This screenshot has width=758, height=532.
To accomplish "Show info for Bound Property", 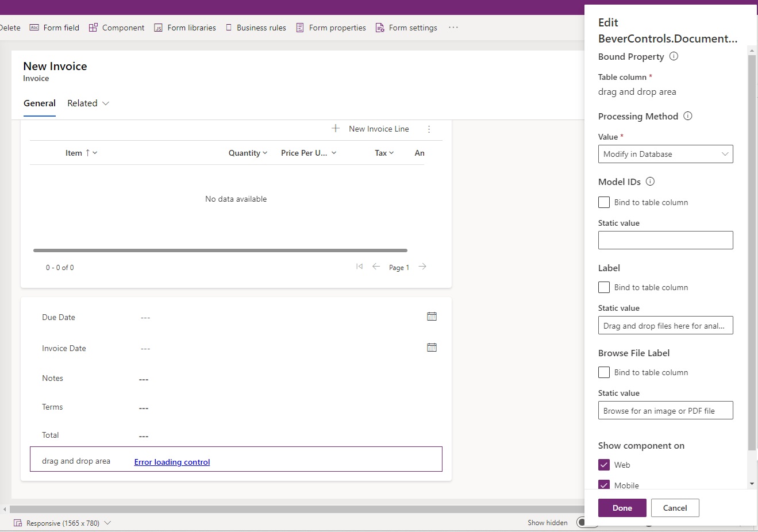I will 674,56.
